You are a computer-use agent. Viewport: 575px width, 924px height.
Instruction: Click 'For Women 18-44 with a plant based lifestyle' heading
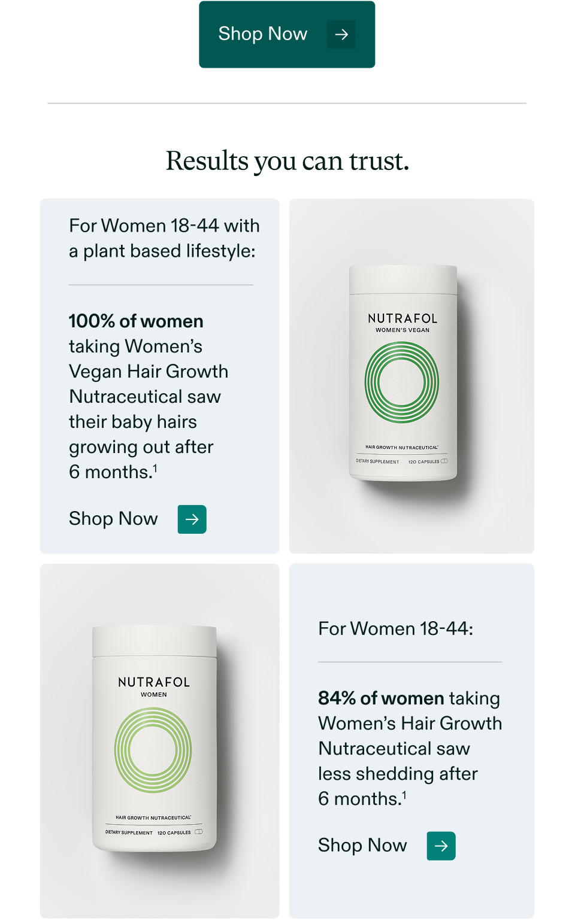coord(164,238)
